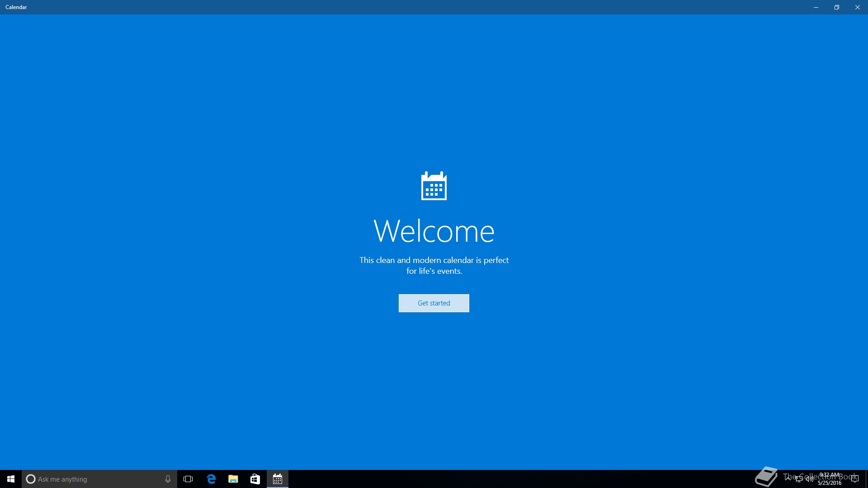This screenshot has width=868, height=488.
Task: Expand the hidden system tray icons chevron
Action: pos(788,479)
